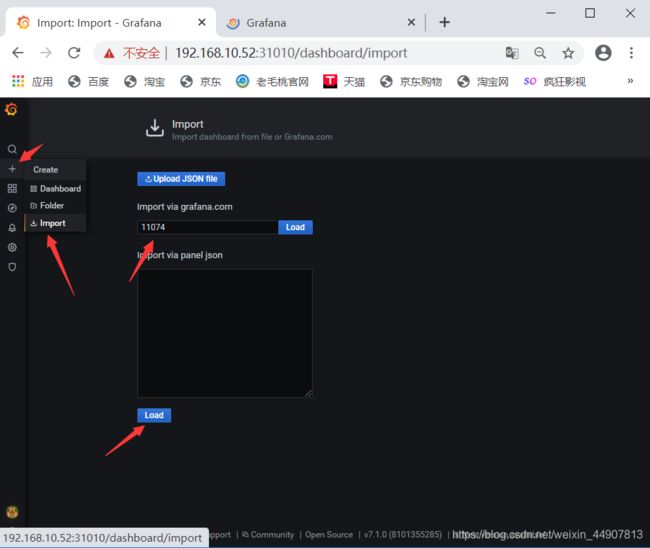
Task: Open Chrome three-dot menu
Action: [631, 53]
